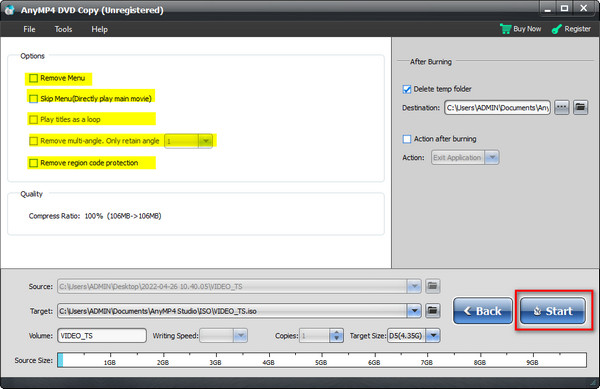Open the Help menu
The height and width of the screenshot is (389, 600).
(x=99, y=29)
